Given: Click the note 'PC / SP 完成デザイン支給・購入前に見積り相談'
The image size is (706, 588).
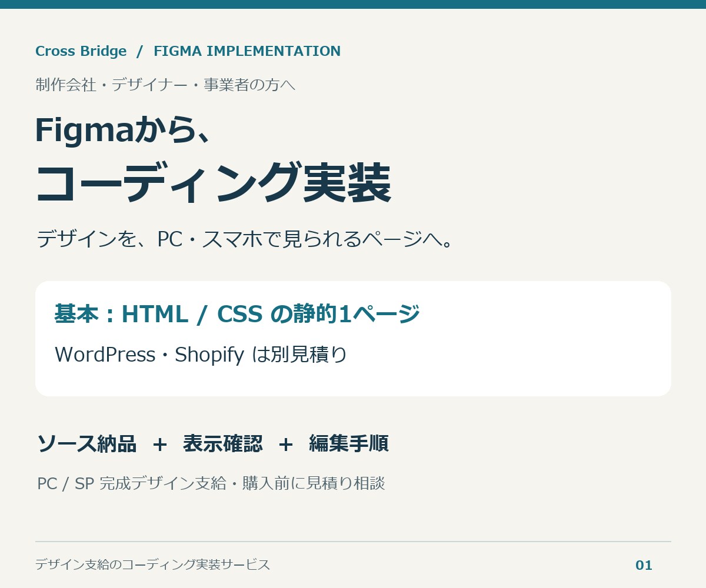Looking at the screenshot, I should 211,483.
